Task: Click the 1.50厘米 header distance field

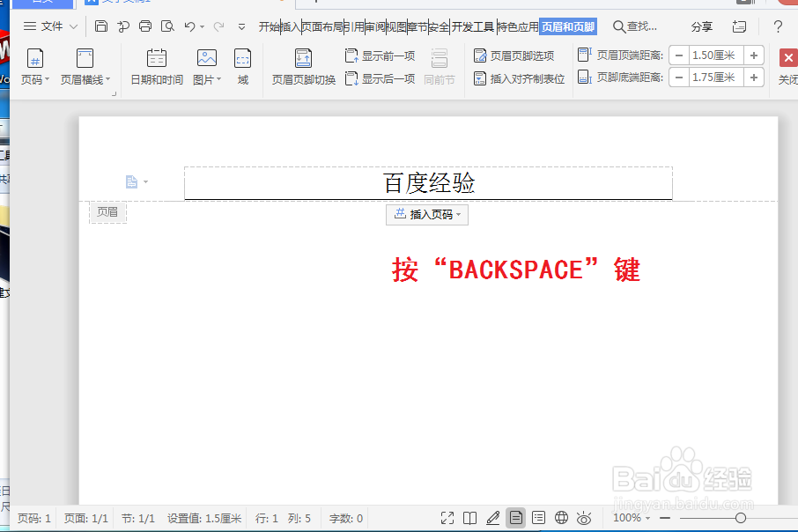Action: 715,55
